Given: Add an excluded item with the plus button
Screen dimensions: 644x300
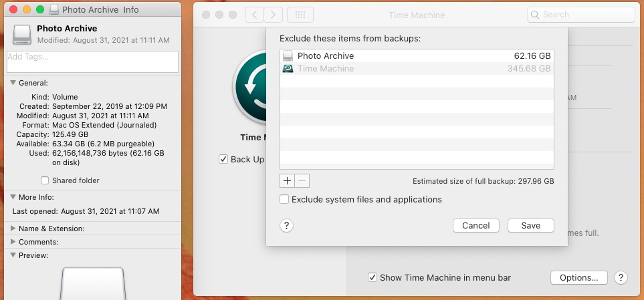Looking at the screenshot, I should (x=287, y=180).
